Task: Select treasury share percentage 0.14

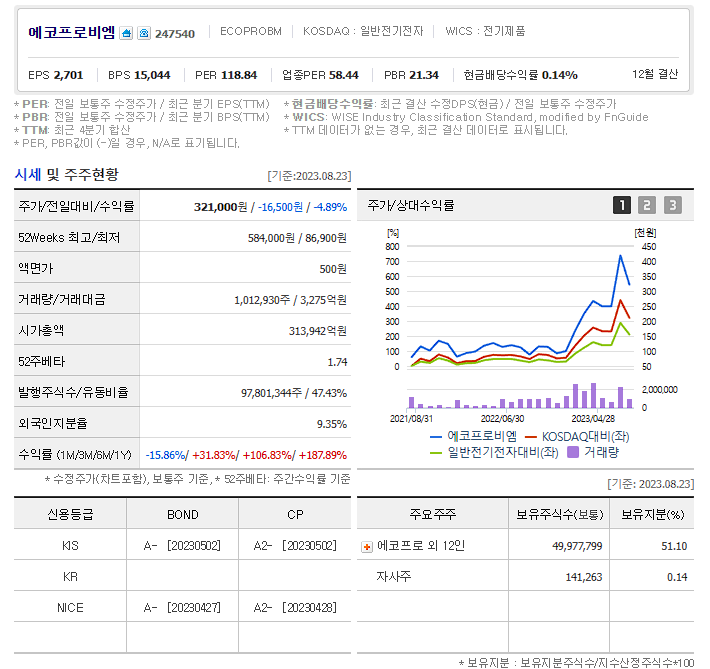Action: (677, 577)
